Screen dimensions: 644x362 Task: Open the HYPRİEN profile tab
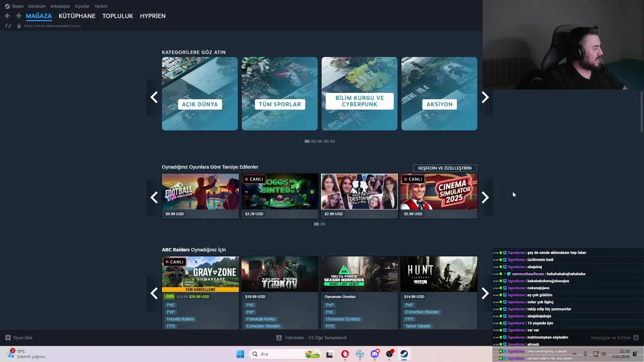pyautogui.click(x=153, y=16)
